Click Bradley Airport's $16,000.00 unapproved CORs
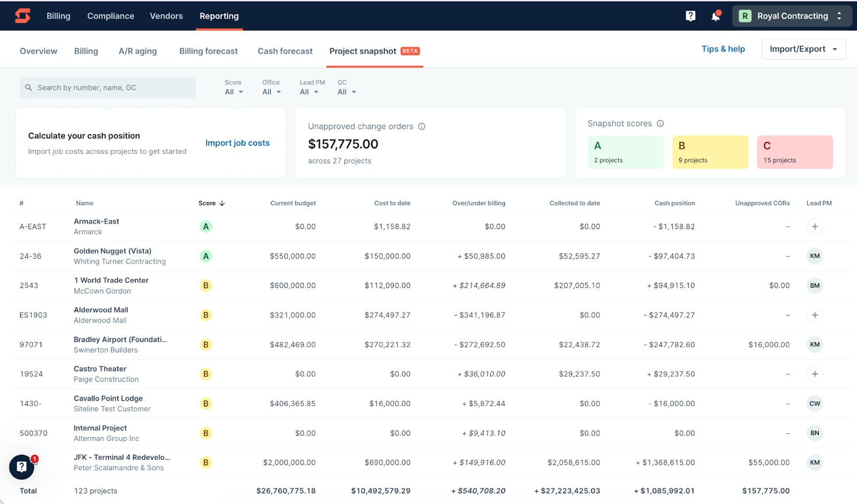This screenshot has height=504, width=857. 769,344
